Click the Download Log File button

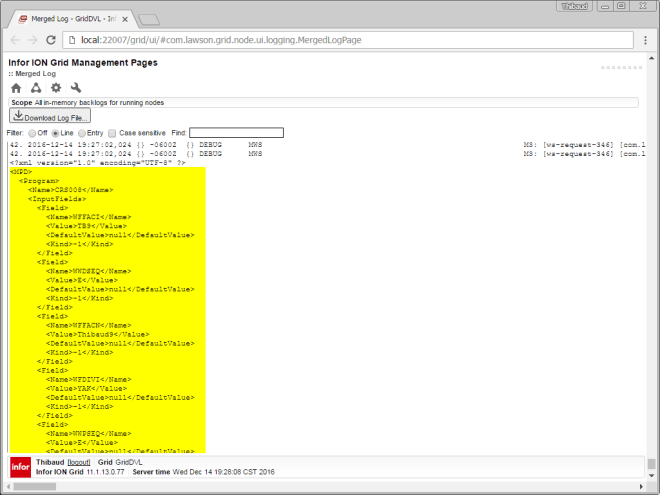[50, 117]
